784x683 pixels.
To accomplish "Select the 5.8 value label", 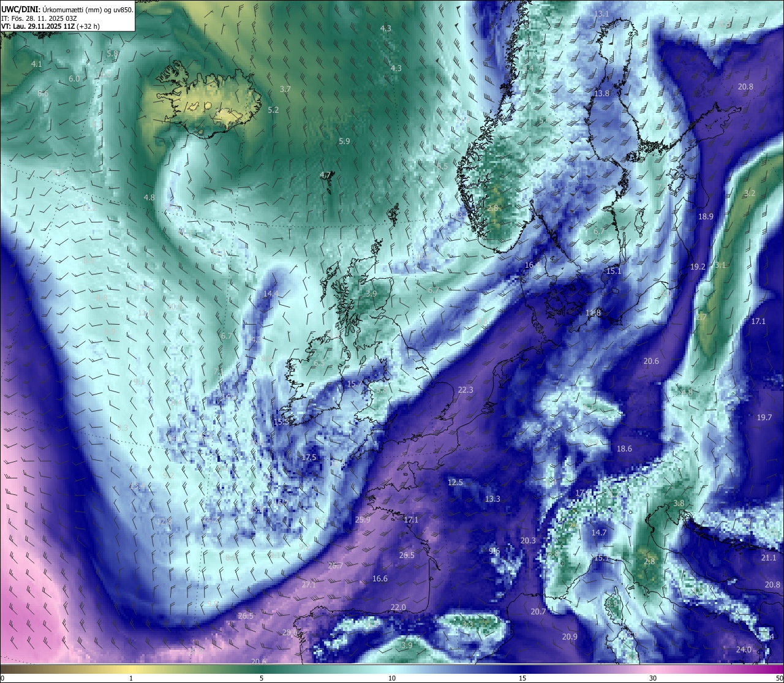I will coord(112,54).
